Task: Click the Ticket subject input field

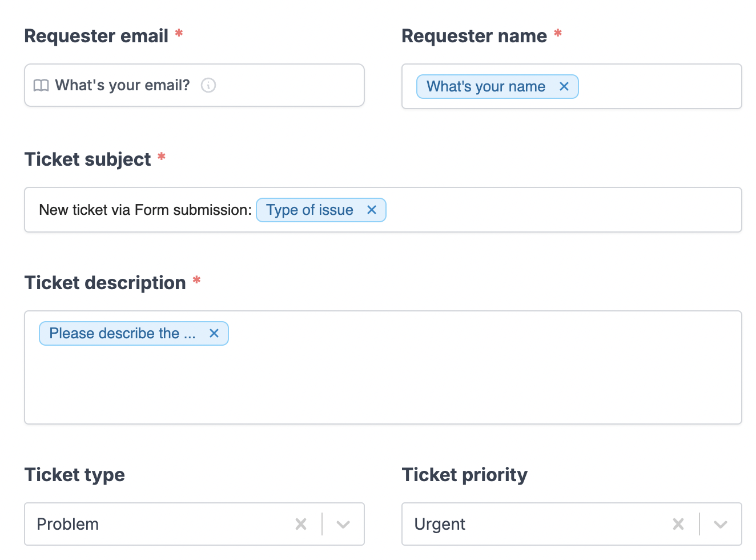Action: coord(514,210)
